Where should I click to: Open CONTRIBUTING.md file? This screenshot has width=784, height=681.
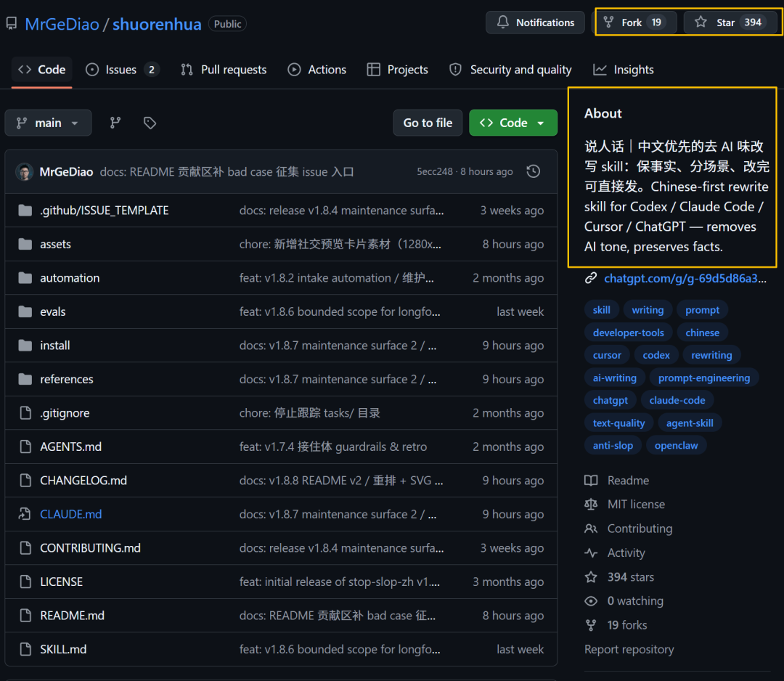point(90,548)
